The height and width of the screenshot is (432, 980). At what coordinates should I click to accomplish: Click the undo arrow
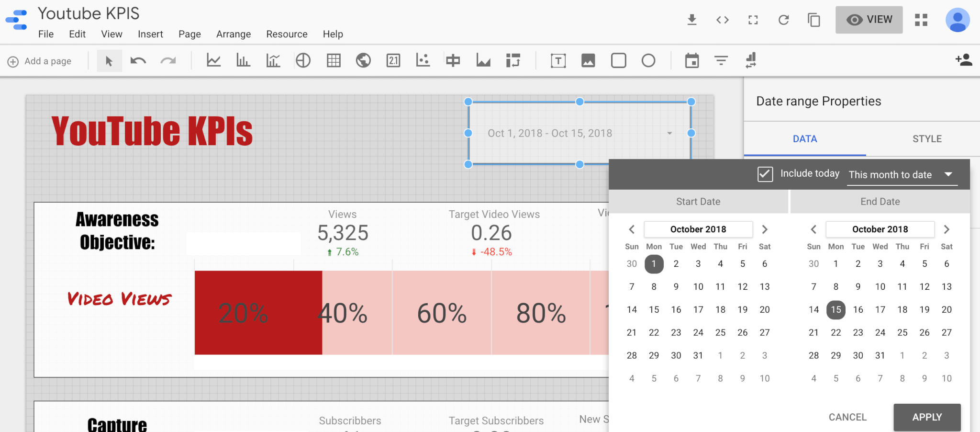tap(138, 61)
